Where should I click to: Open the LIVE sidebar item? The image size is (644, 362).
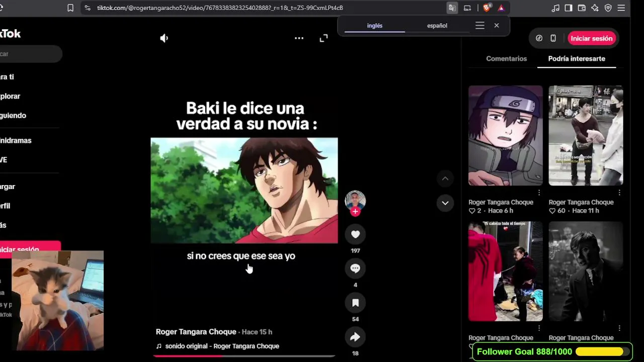click(x=4, y=160)
